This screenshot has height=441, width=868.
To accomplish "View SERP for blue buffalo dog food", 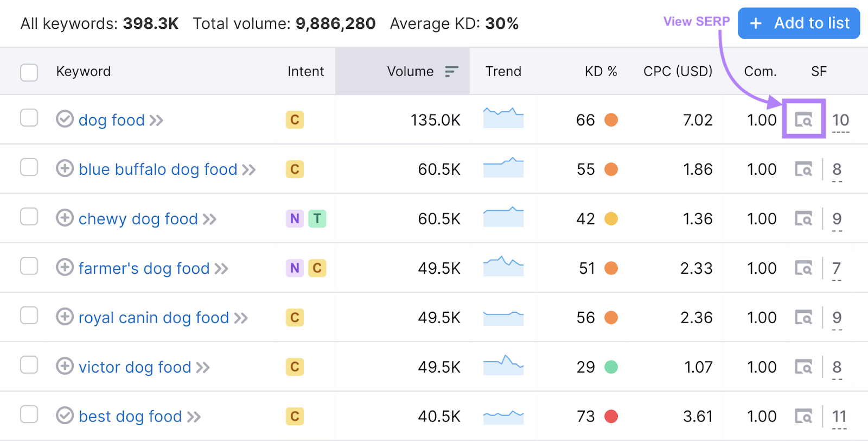I will [803, 169].
